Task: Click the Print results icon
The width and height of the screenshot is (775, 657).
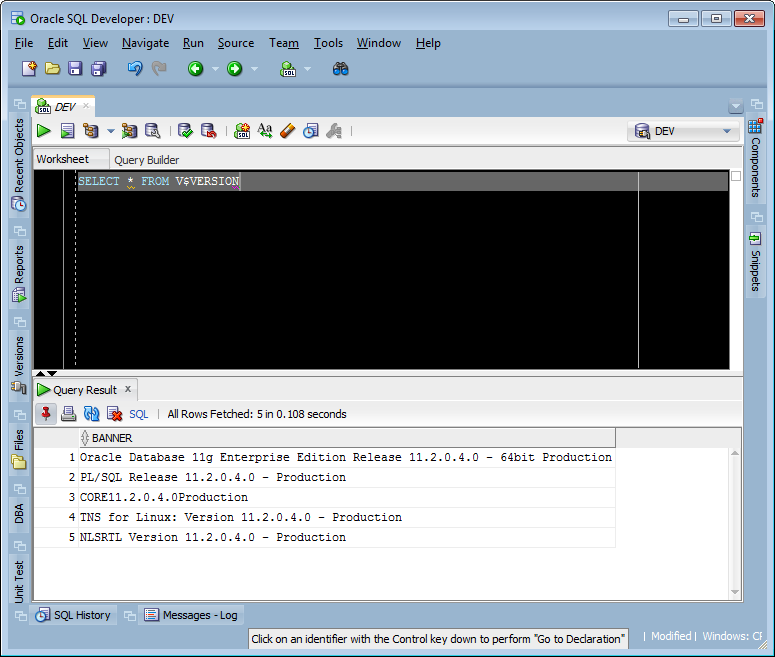Action: tap(69, 414)
